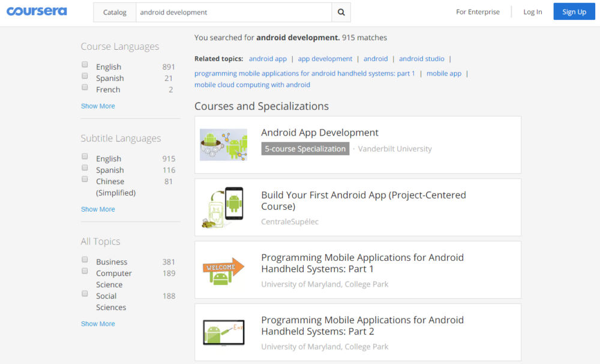Toggle the Business topic checkbox
600x364 pixels.
pyautogui.click(x=85, y=260)
